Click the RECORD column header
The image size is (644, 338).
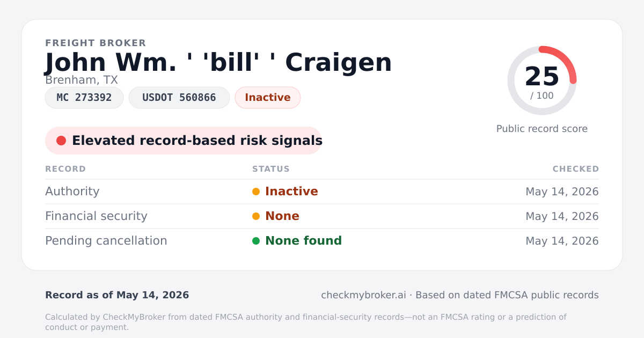click(65, 169)
